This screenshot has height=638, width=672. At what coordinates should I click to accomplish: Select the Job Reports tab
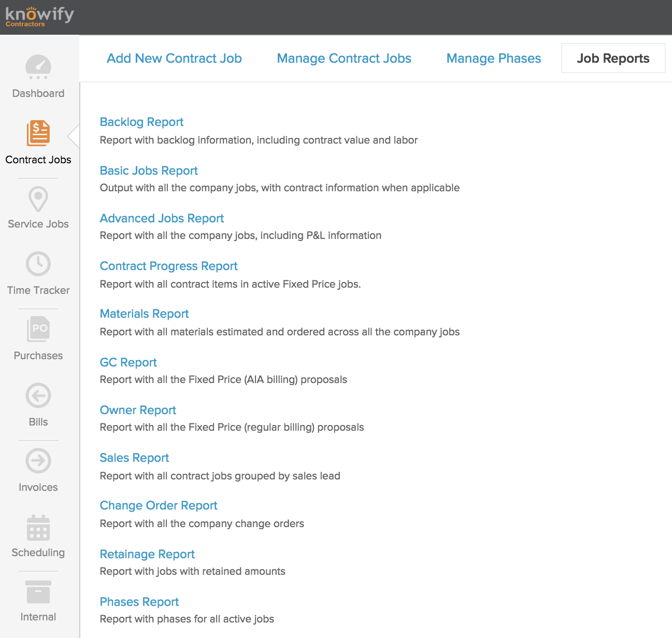[613, 58]
